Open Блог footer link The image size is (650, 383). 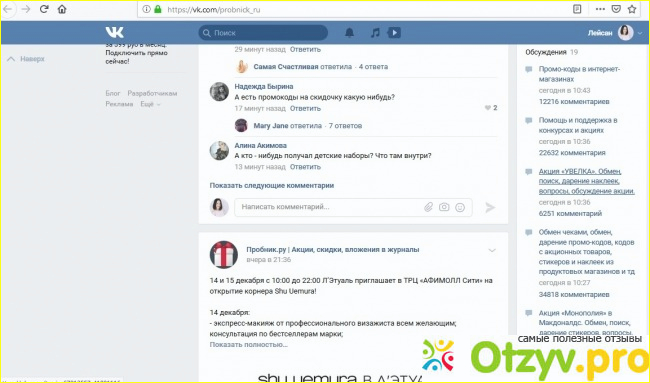113,93
